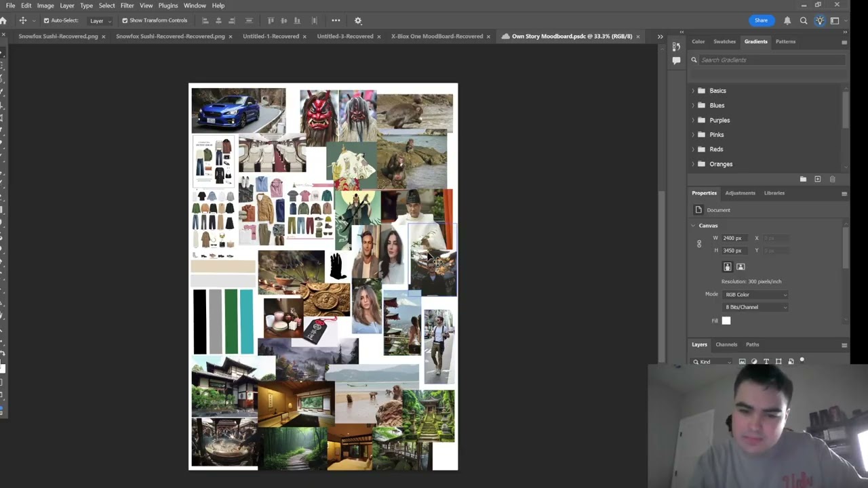Expand the Blues gradient folder
Screen dimensions: 868x488
tap(693, 105)
